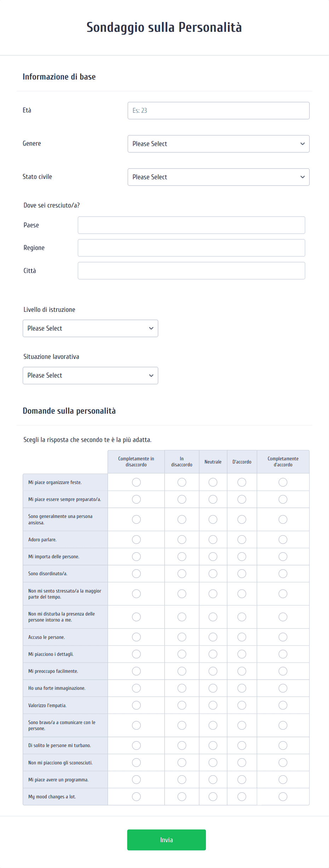Pick Neutrale for Mi piace avere un programma

click(213, 780)
